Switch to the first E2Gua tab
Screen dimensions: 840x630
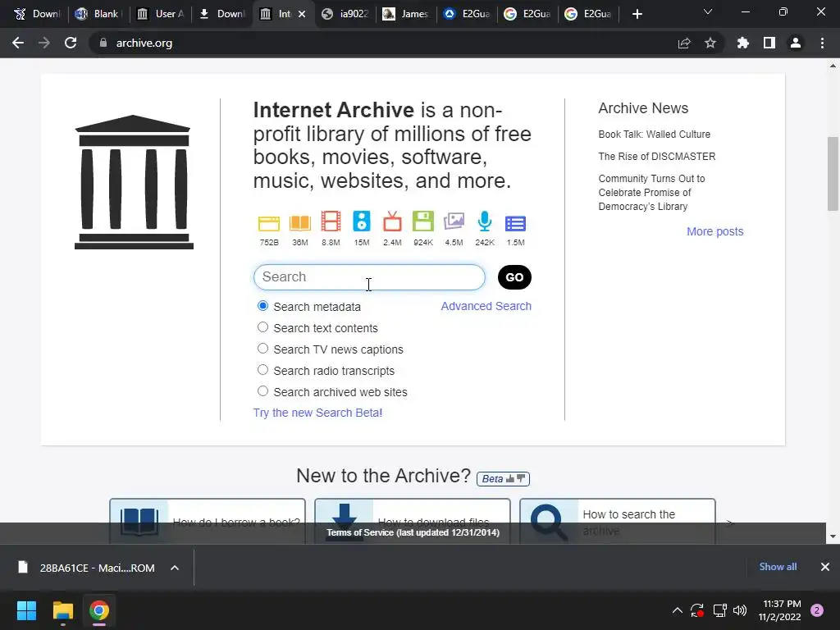click(468, 14)
